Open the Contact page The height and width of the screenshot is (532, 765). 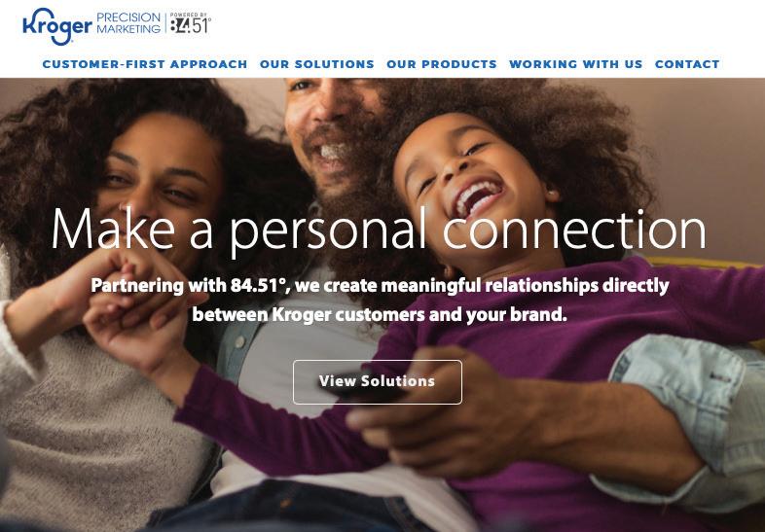[x=687, y=64]
